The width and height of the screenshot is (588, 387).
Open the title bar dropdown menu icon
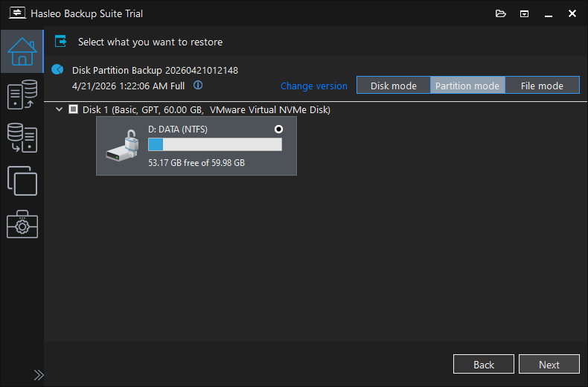(524, 14)
